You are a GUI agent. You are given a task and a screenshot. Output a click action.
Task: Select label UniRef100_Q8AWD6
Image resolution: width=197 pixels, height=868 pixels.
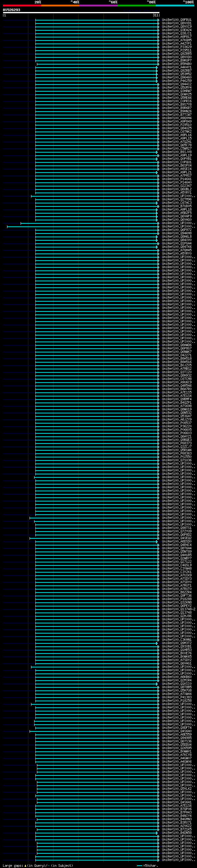click(176, 345)
